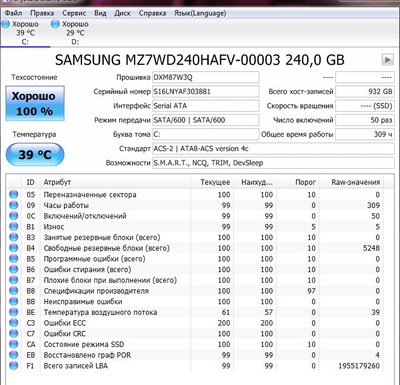Click status icon for Ошибки ECC row

14,323
